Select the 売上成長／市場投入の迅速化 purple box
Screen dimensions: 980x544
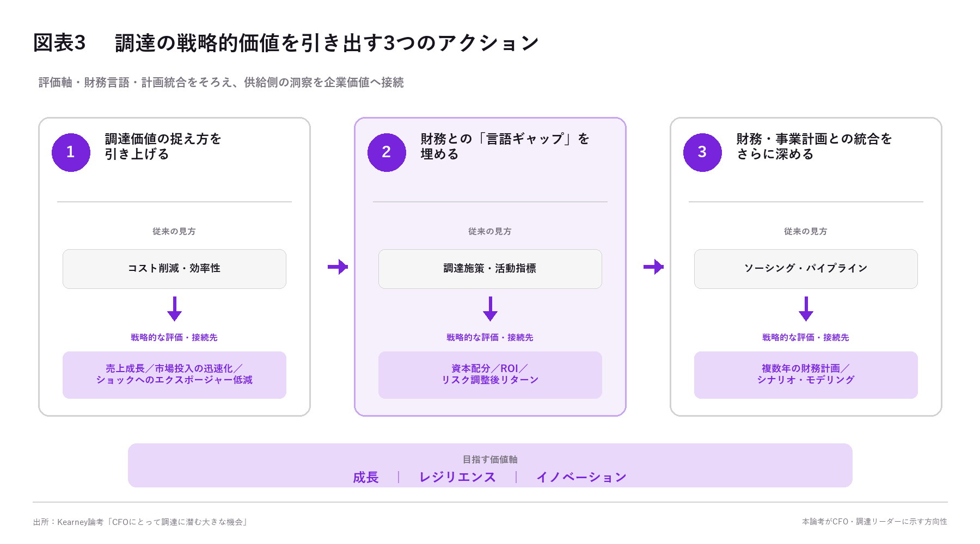point(174,375)
